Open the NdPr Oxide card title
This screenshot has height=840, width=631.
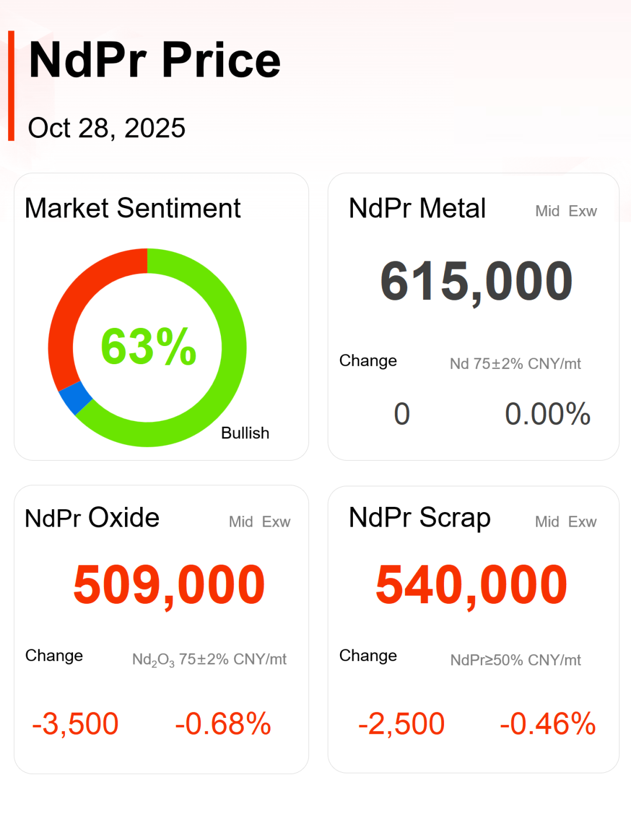point(92,518)
